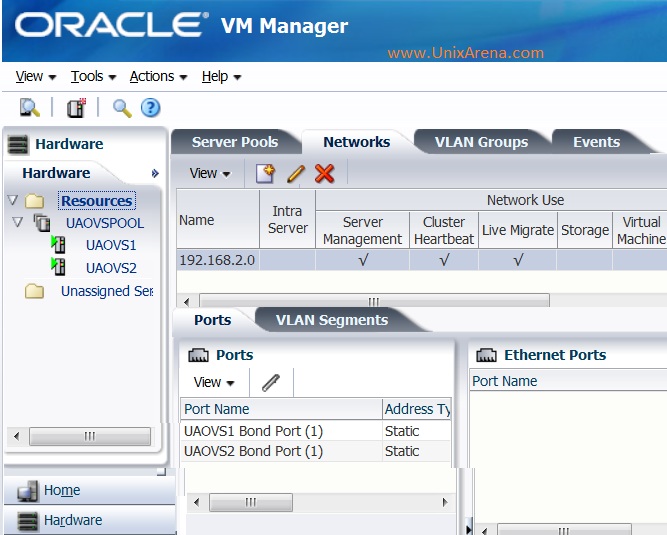Select the 192.168.2.0 network row

(x=422, y=260)
